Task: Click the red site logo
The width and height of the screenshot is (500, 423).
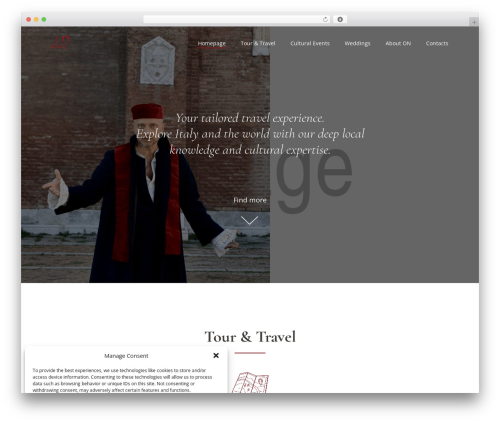Action: click(60, 43)
